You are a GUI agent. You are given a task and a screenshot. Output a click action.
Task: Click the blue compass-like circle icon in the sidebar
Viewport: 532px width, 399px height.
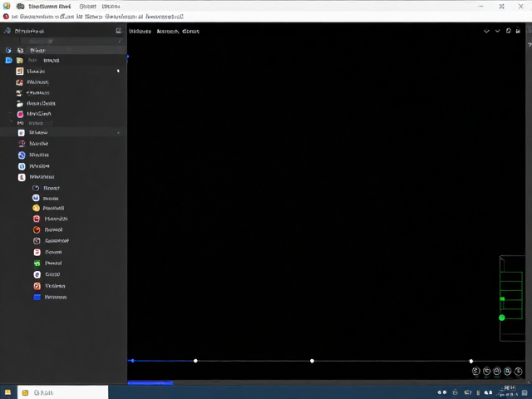click(x=22, y=155)
